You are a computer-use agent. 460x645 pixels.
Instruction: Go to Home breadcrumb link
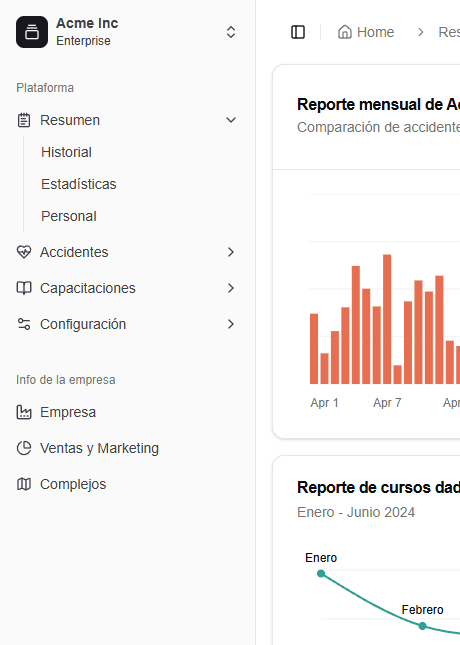(x=375, y=32)
